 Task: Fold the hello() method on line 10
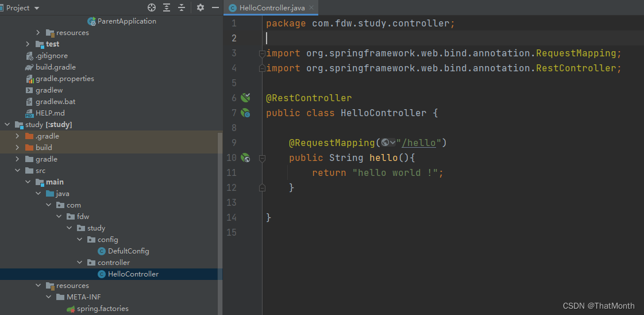point(261,157)
